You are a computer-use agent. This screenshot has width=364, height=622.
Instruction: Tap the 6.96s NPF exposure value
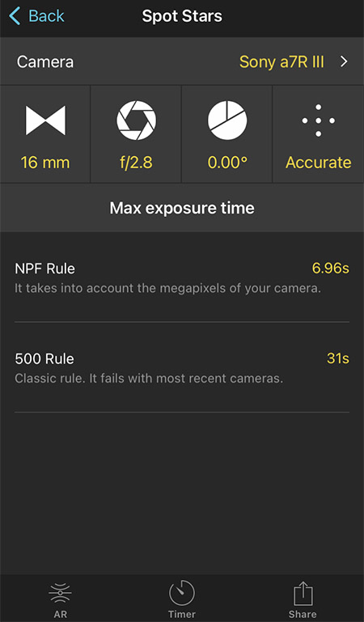point(330,269)
